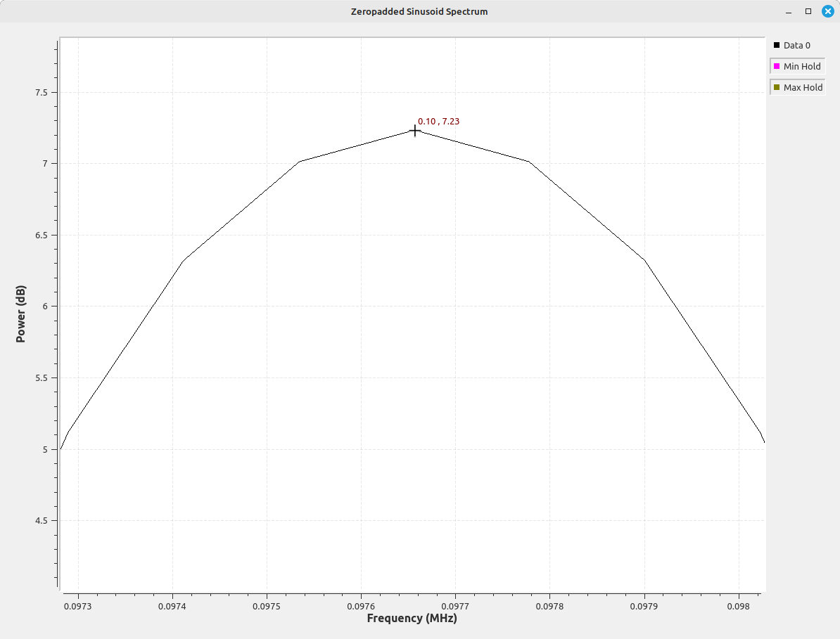Click the red 0.10, 7.23 marker readout
Screen dimensions: 840x639
[438, 122]
